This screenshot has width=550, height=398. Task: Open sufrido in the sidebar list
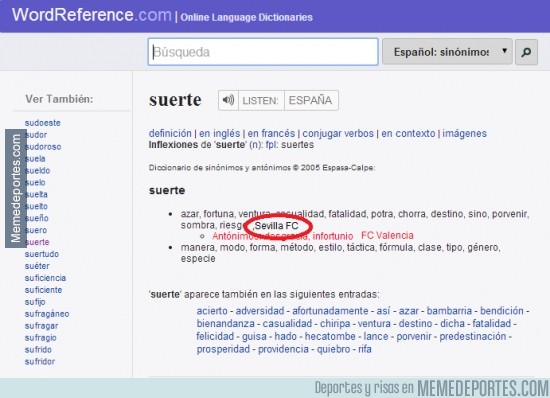click(38, 350)
